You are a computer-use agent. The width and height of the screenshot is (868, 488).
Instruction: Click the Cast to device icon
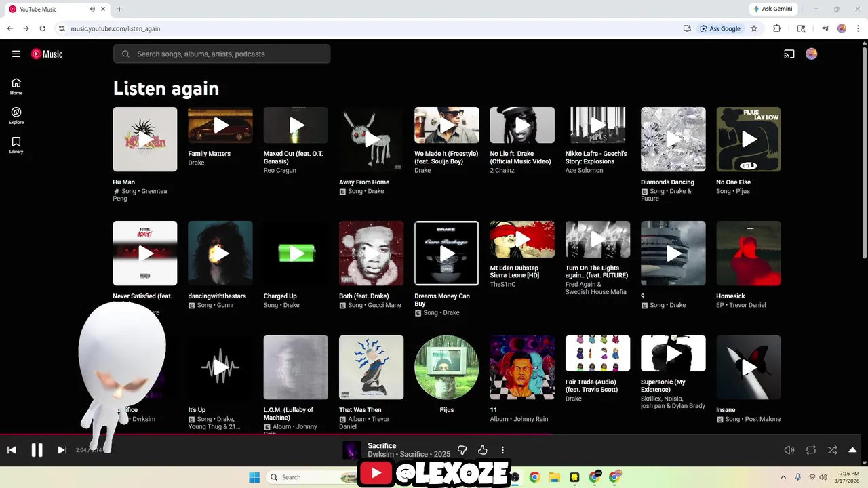point(789,54)
